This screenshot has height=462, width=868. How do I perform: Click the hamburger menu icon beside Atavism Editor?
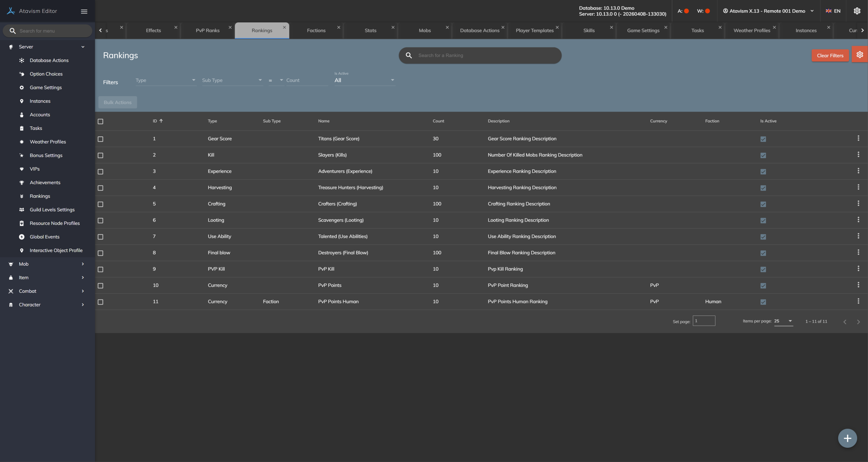click(x=84, y=12)
